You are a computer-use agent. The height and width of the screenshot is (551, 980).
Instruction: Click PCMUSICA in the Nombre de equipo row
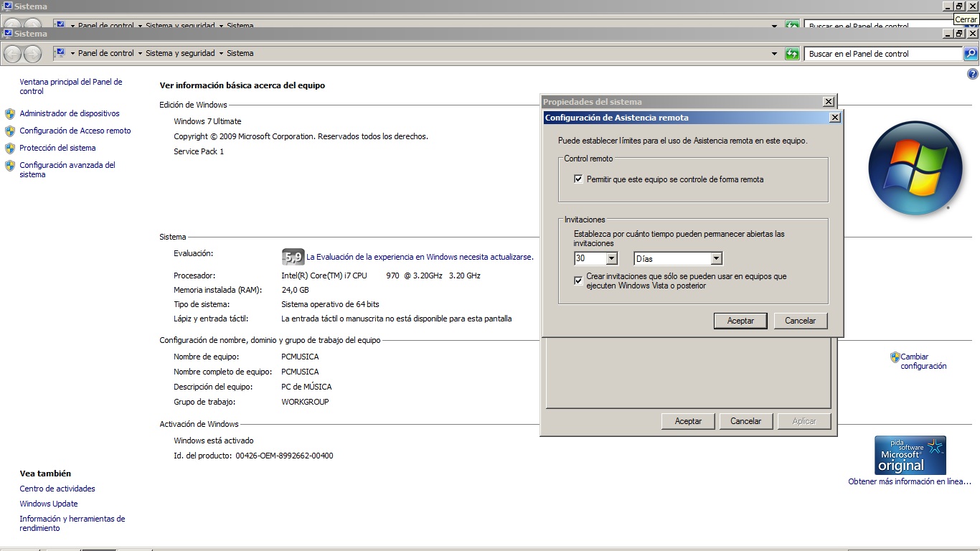coord(300,357)
